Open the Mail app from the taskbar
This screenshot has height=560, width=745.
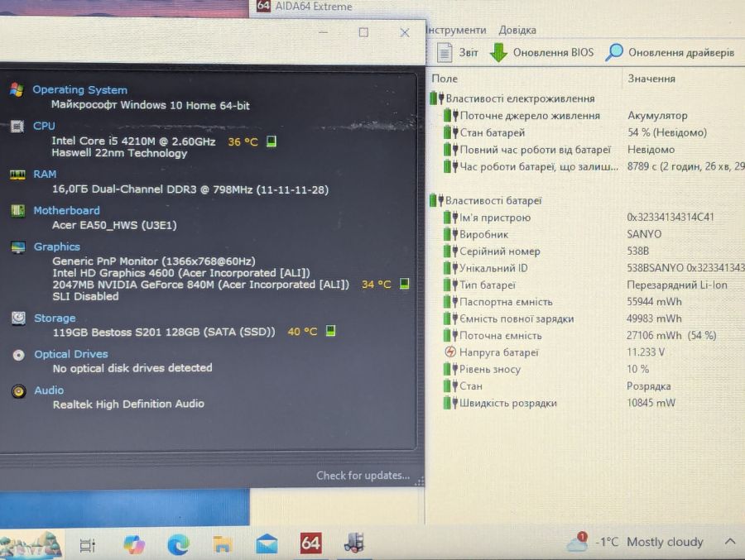point(267,544)
